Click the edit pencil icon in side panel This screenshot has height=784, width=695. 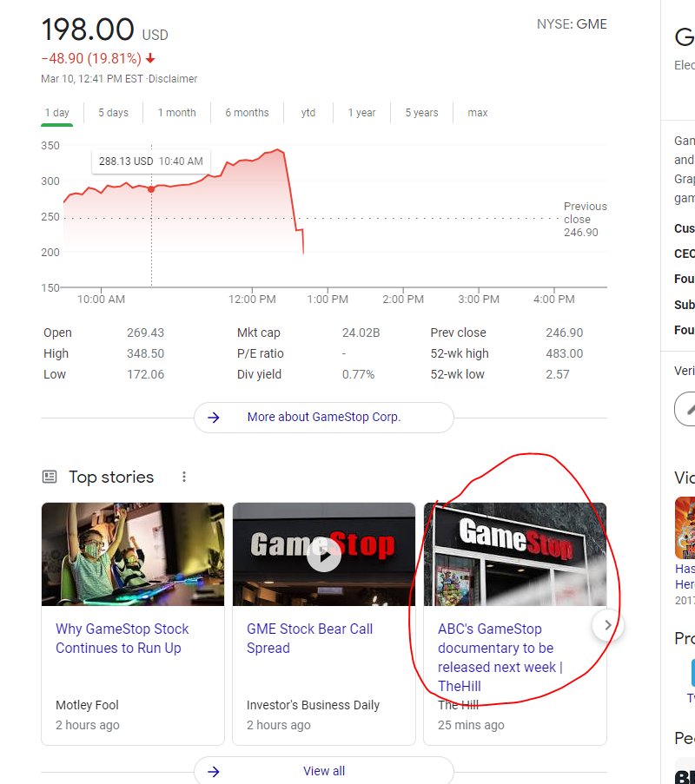click(x=689, y=409)
